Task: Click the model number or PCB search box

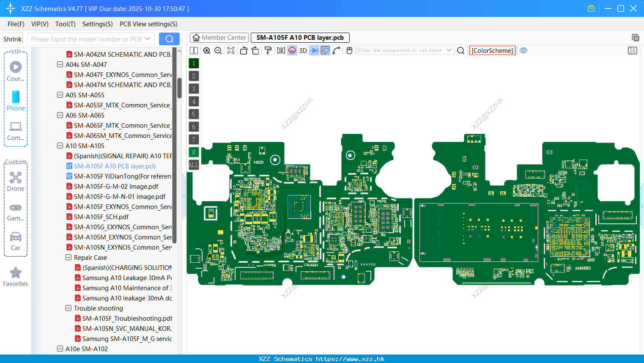Action: 86,39
